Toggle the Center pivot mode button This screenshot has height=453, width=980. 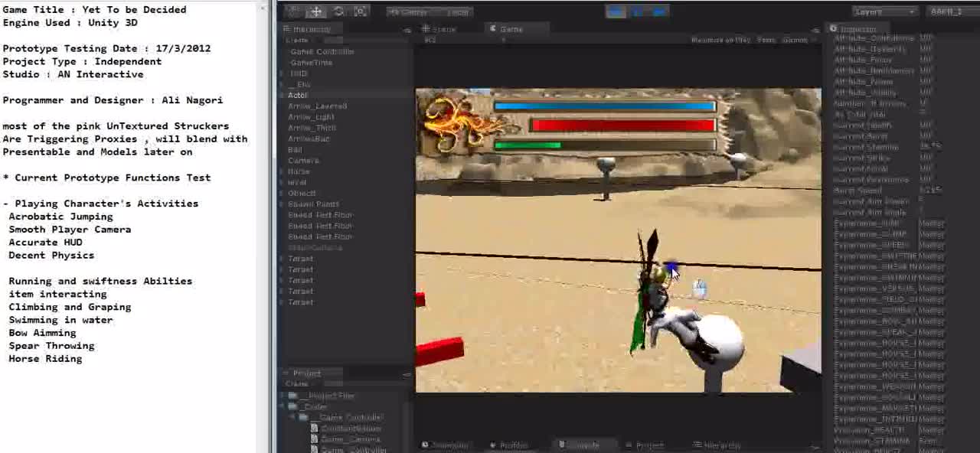pyautogui.click(x=409, y=11)
